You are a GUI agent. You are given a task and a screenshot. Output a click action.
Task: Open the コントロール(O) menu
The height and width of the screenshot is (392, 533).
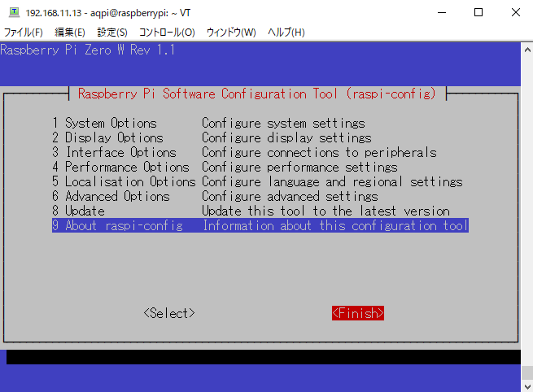tap(167, 33)
